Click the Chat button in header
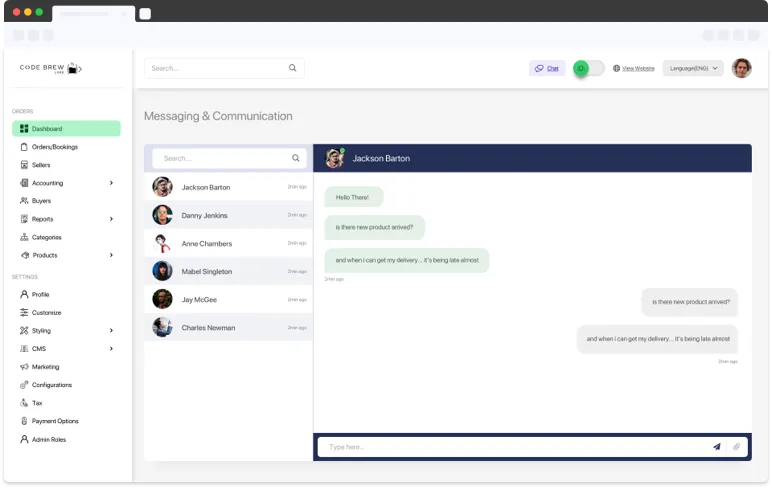772x488 pixels. coord(547,68)
